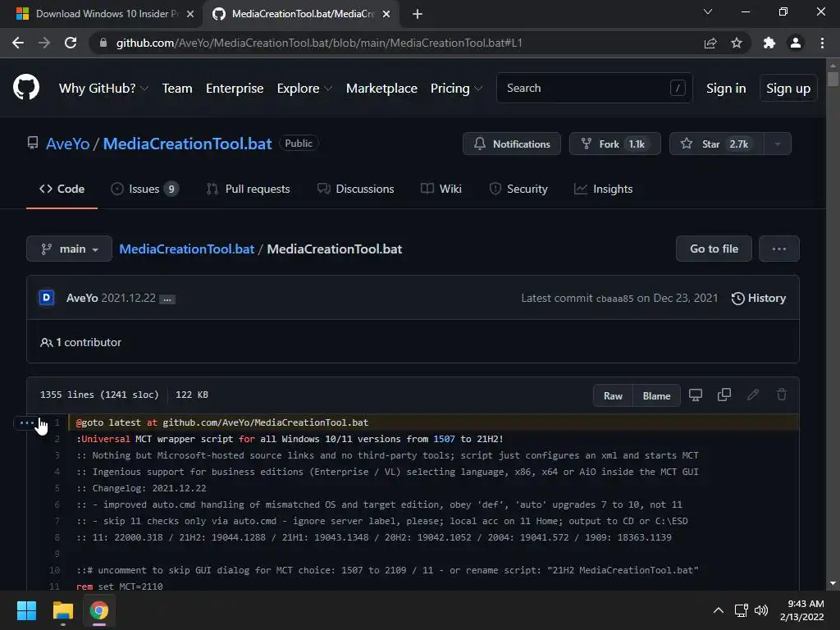
Task: Bookmark this page with star icon
Action: point(737,43)
